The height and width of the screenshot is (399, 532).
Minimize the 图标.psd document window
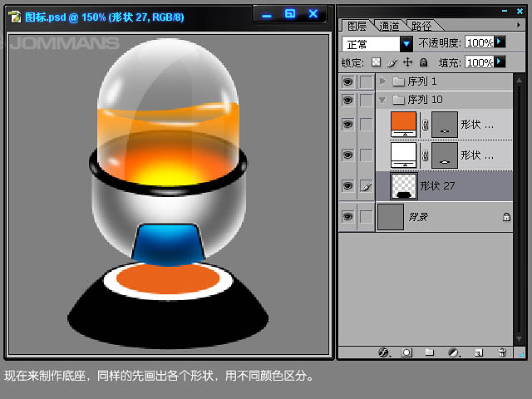(x=267, y=15)
